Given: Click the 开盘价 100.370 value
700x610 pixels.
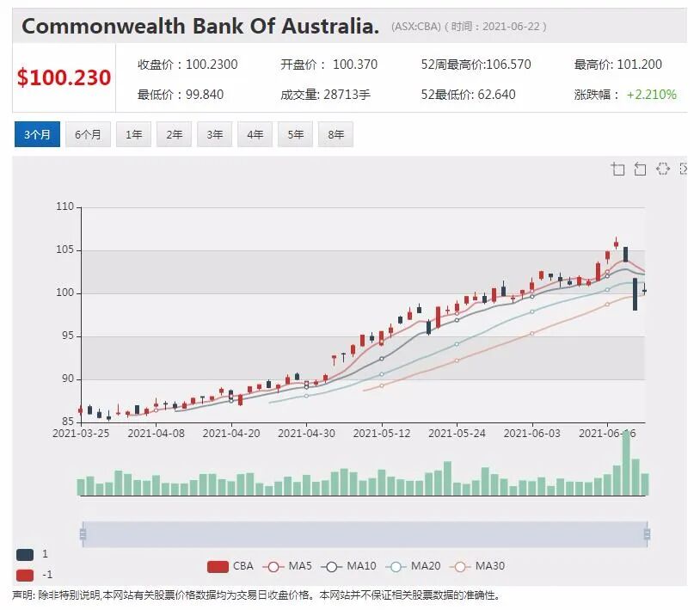Looking at the screenshot, I should [329, 65].
